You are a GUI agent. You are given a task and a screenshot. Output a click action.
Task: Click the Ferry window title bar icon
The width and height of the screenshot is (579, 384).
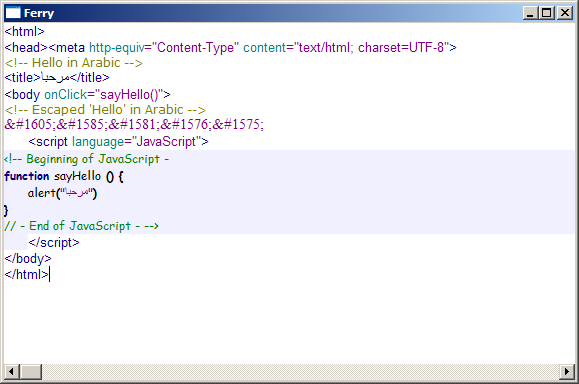[x=13, y=13]
